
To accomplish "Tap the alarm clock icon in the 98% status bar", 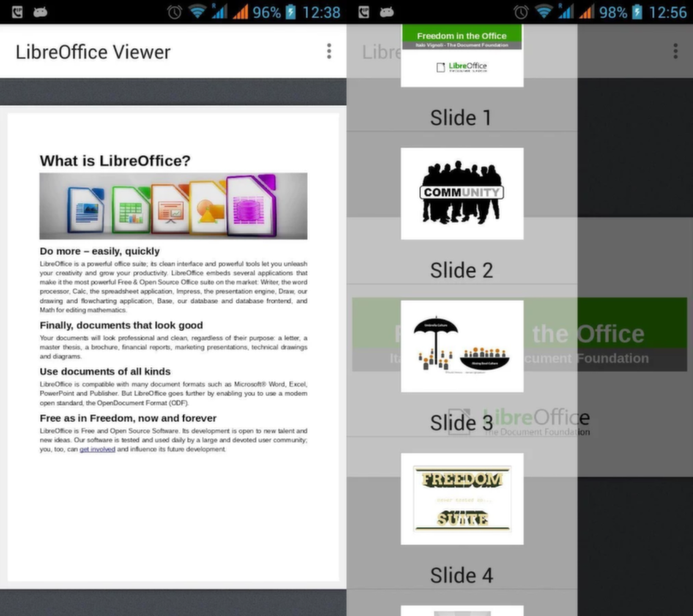I will (521, 12).
